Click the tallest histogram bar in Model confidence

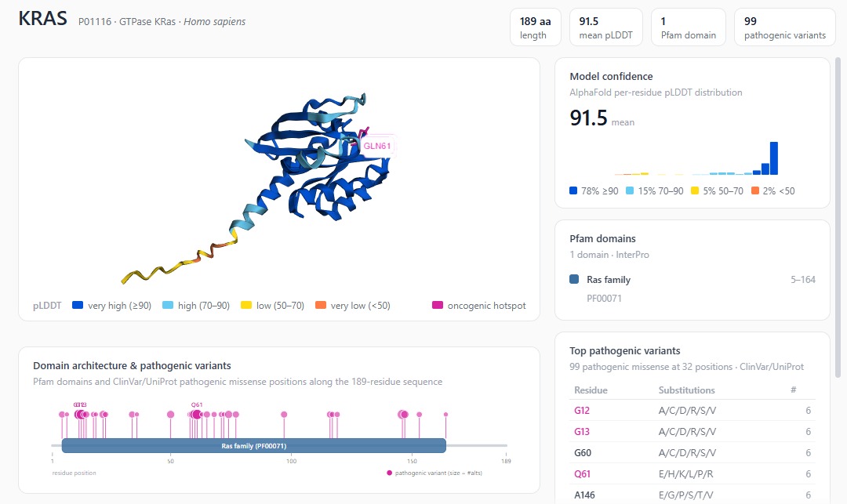pos(773,158)
